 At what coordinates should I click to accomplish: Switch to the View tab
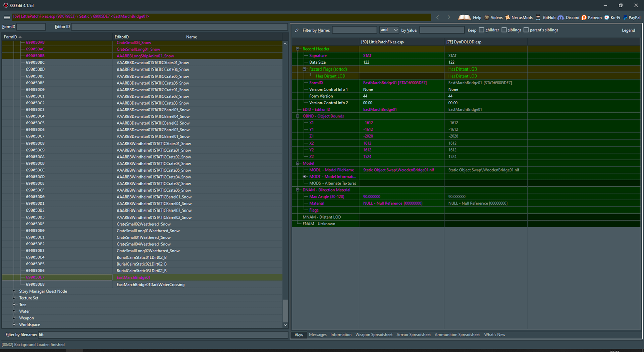(299, 335)
